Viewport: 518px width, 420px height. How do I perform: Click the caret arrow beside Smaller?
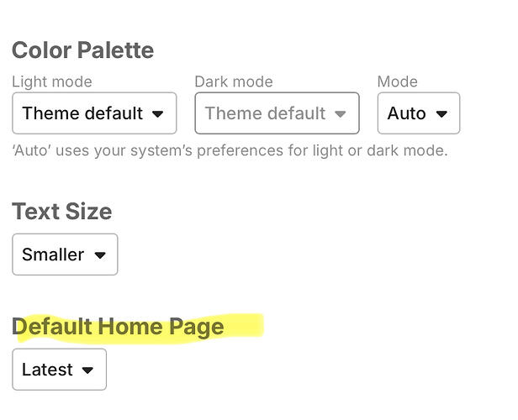point(99,255)
